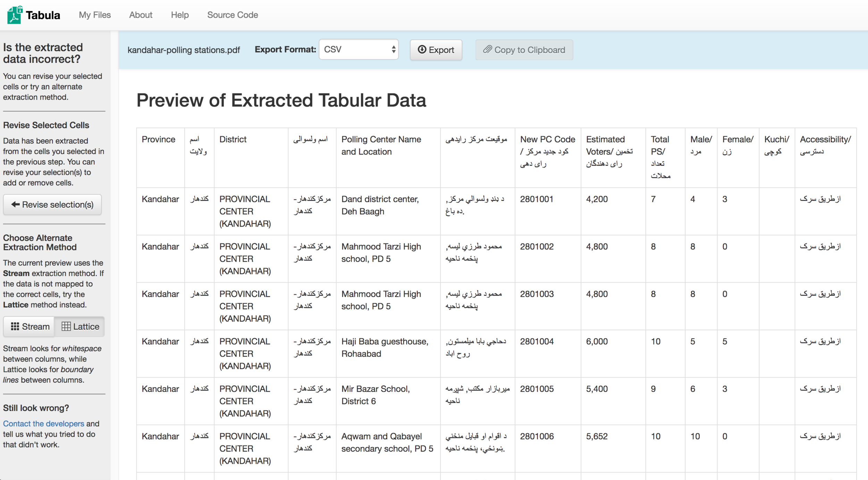Click the cell with code 2801002
Viewport: 868px width, 480px height.
point(548,259)
